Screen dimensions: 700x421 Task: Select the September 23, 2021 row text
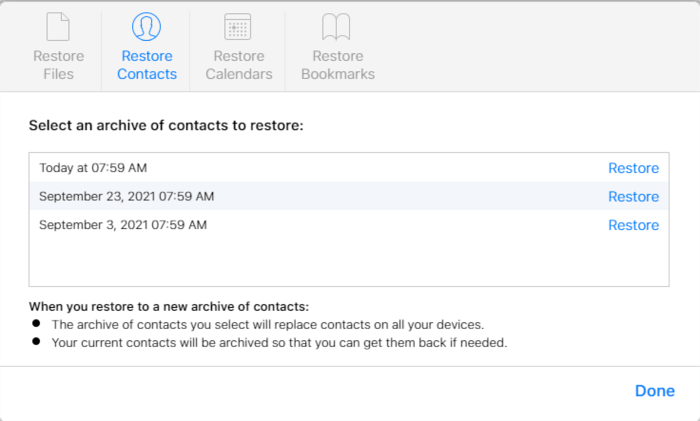(x=126, y=197)
